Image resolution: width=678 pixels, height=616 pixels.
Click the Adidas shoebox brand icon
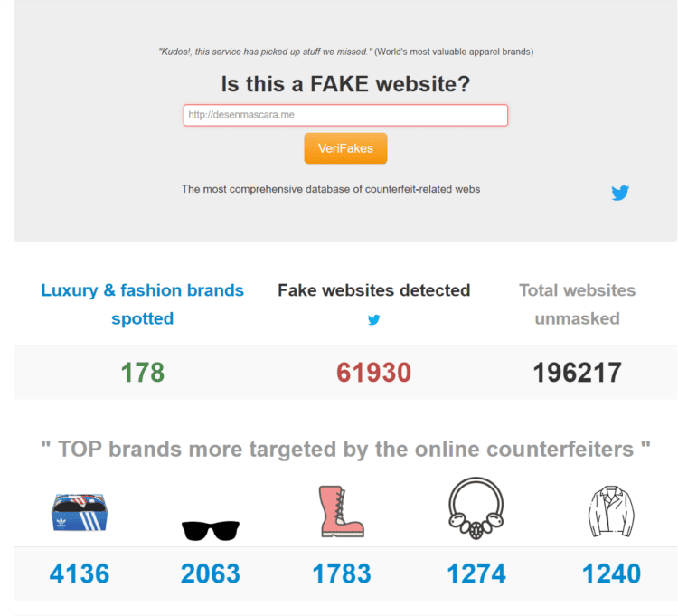80,512
